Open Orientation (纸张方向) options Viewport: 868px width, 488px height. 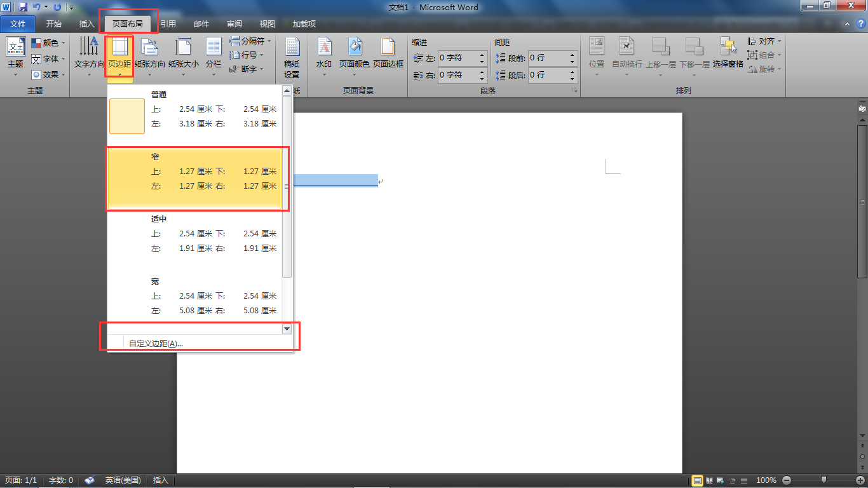click(150, 57)
